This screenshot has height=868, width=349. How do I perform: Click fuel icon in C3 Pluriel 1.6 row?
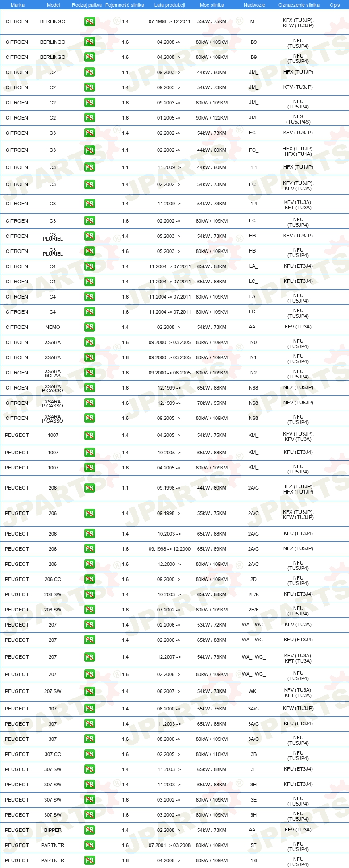pos(89,251)
